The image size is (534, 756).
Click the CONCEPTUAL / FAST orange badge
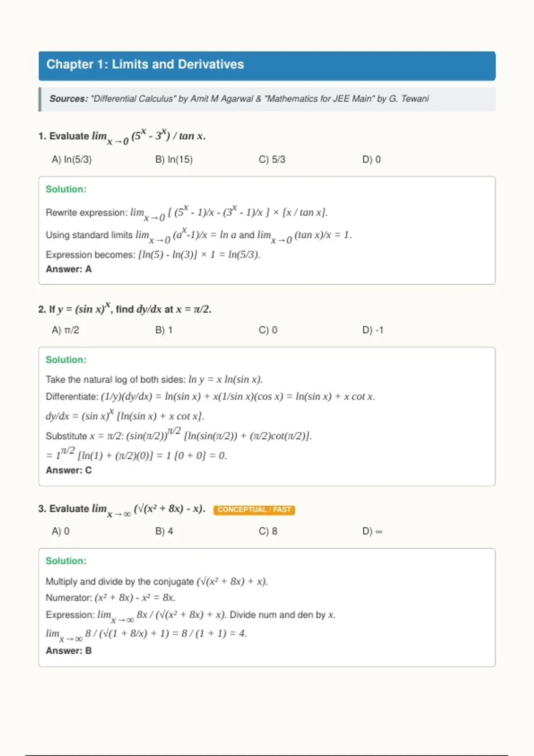coord(254,510)
